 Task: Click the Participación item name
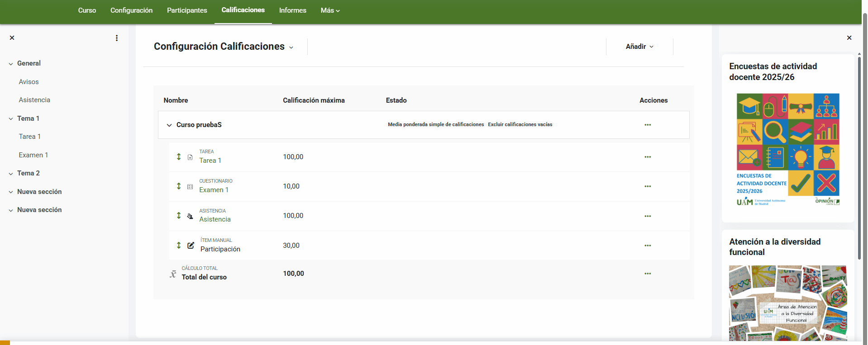[220, 249]
